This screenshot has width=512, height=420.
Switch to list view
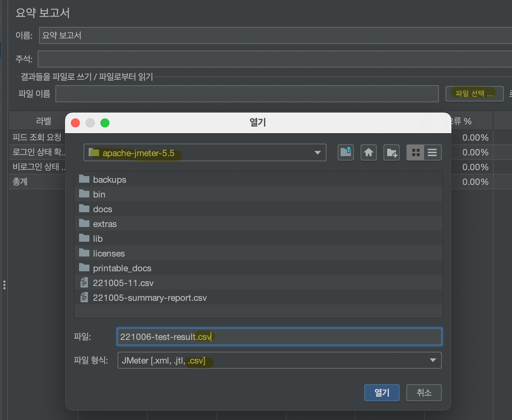click(x=433, y=152)
